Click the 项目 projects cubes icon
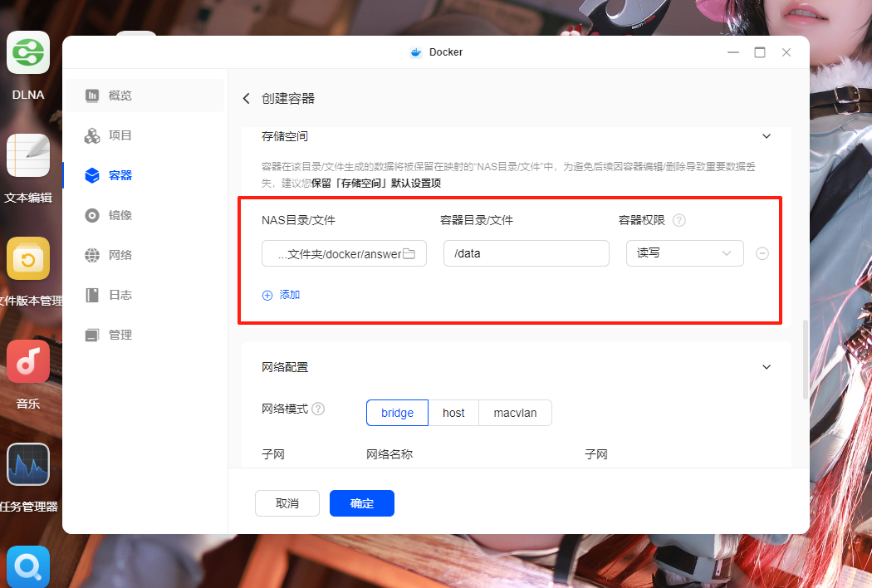The width and height of the screenshot is (872, 588). 91,135
